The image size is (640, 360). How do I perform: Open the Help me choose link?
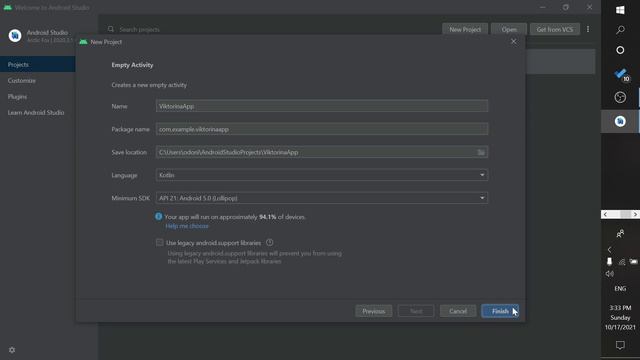[x=187, y=226]
